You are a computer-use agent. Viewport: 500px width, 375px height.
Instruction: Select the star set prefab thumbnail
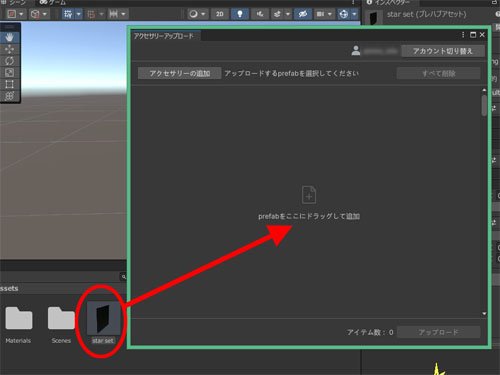[x=103, y=318]
